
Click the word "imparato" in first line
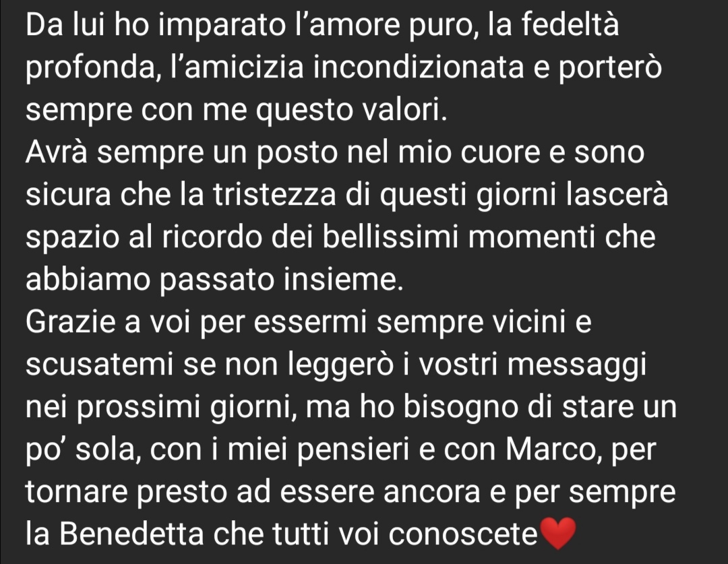point(222,26)
